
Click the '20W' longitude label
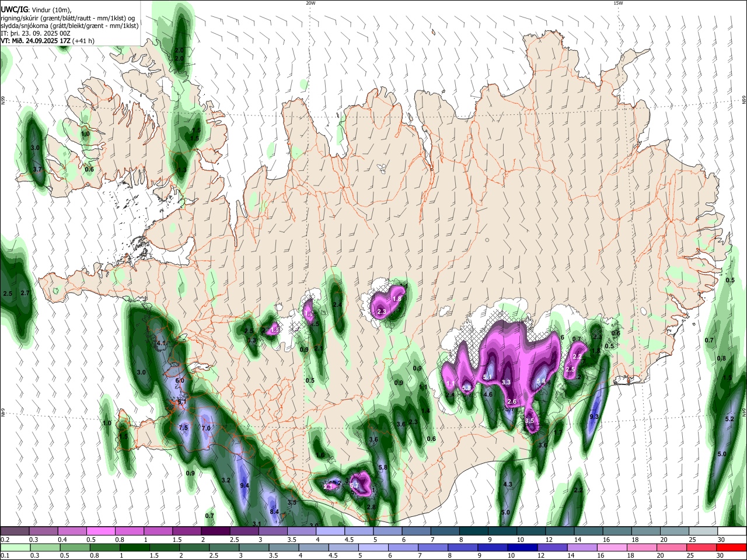tap(310, 3)
